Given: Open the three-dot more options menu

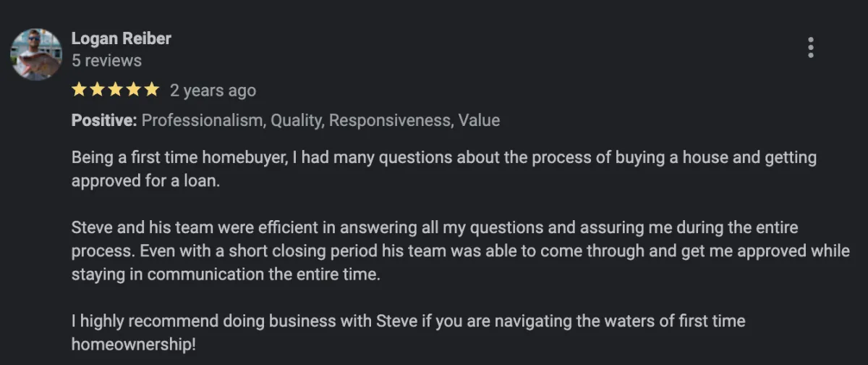Looking at the screenshot, I should pos(810,48).
